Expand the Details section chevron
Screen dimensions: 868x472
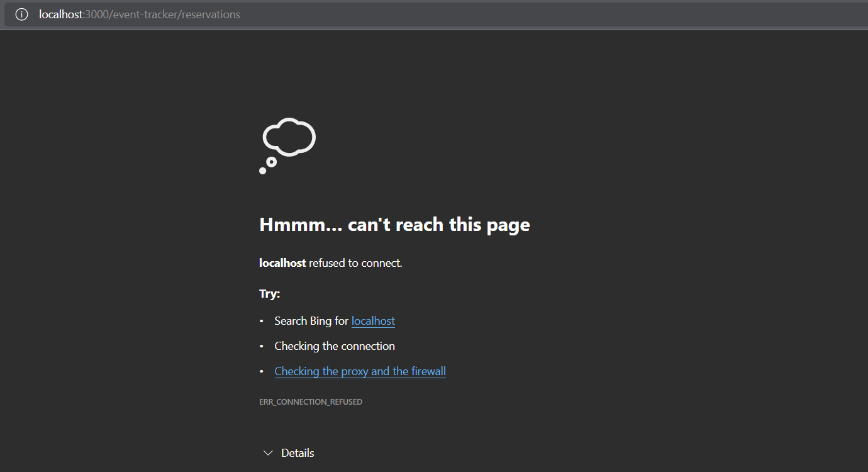pos(268,453)
